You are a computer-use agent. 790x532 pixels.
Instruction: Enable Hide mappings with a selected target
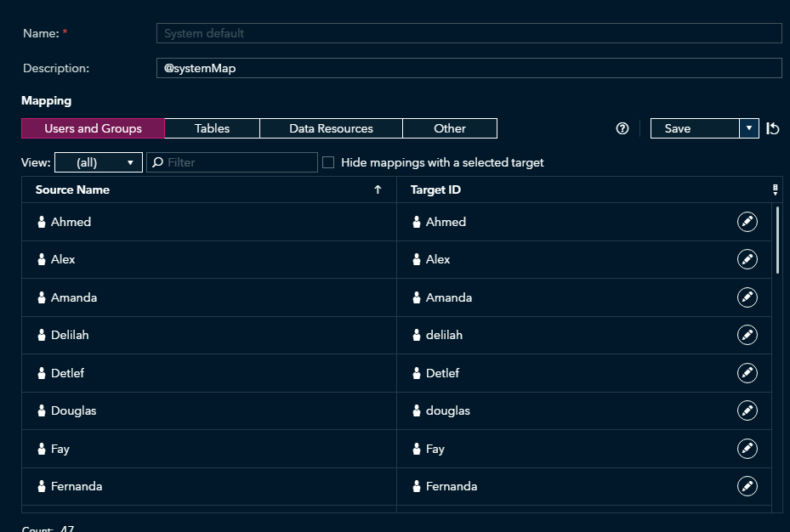pos(328,162)
